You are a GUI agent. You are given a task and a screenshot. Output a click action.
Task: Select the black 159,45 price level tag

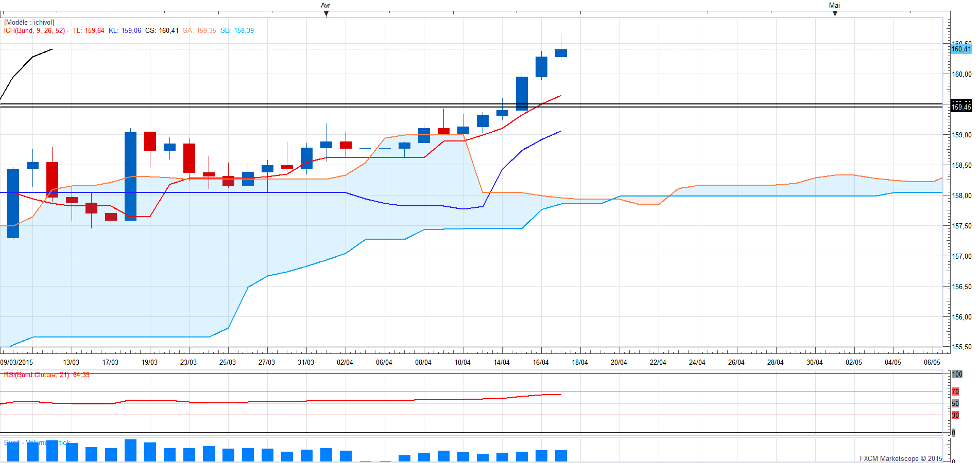(x=961, y=107)
